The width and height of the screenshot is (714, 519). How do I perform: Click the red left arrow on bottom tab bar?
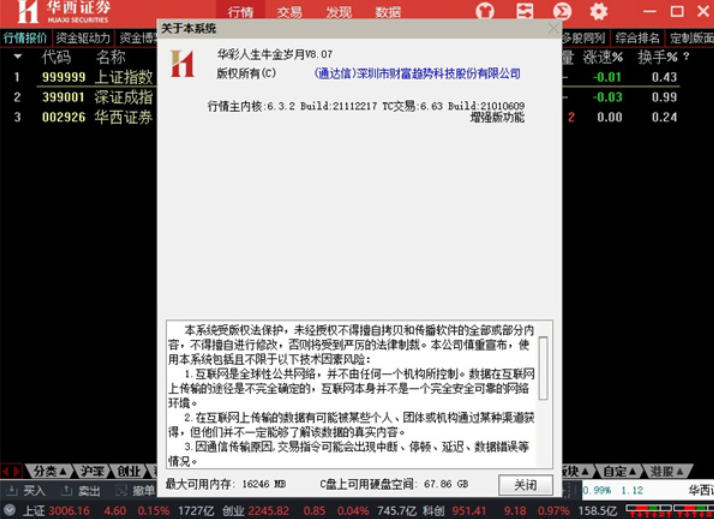pos(5,471)
